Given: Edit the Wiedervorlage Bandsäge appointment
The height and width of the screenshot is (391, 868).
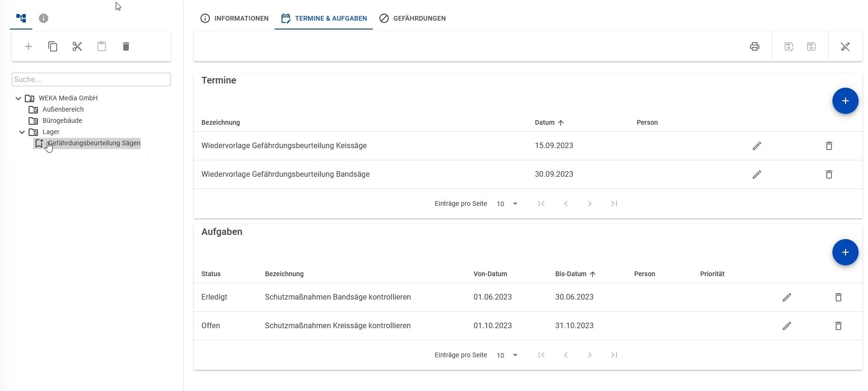Looking at the screenshot, I should click(757, 174).
